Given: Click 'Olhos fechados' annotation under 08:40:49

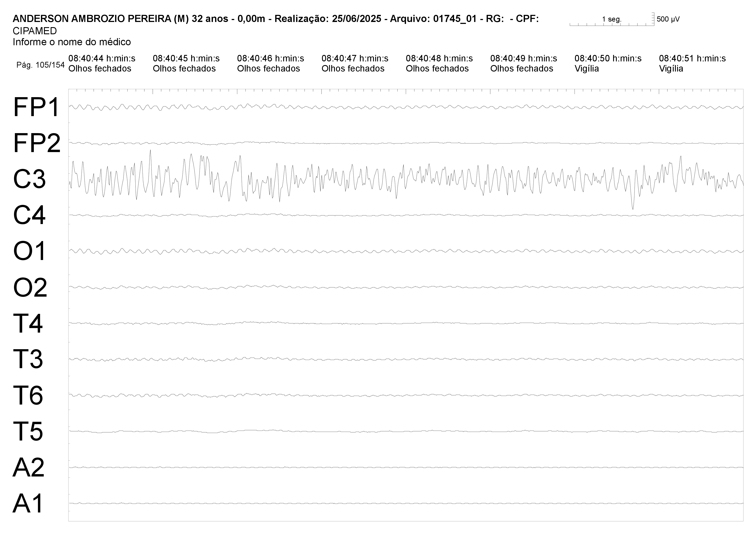Looking at the screenshot, I should (x=522, y=69).
